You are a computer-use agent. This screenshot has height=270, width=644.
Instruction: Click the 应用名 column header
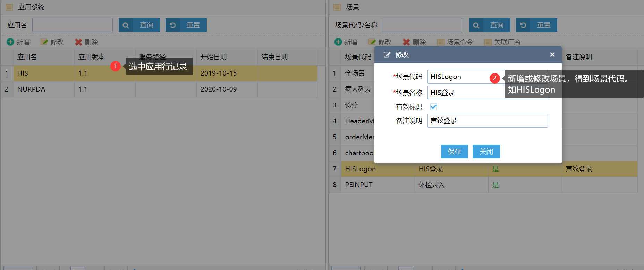tap(44, 57)
